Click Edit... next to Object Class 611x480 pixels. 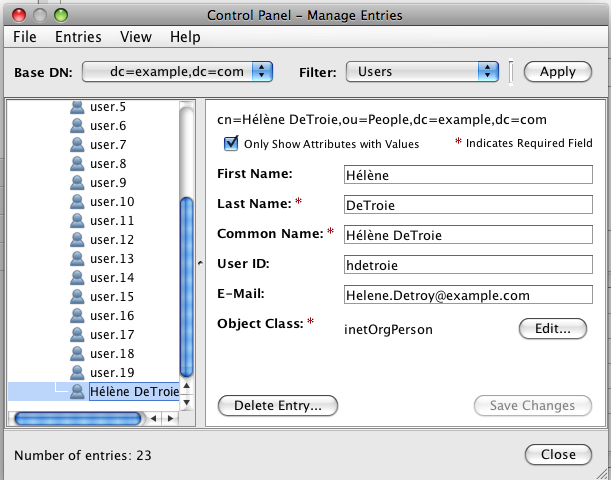(552, 328)
